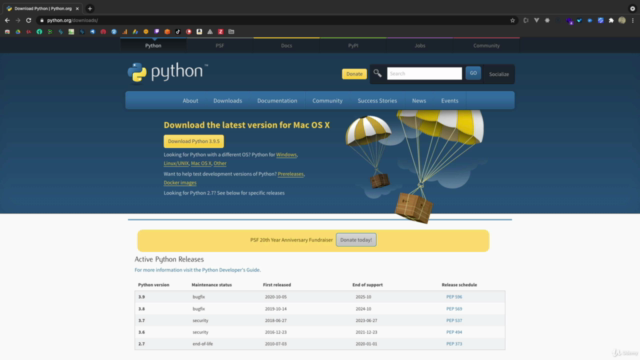Click the 2.7 Python version cell
The height and width of the screenshot is (360, 640).
pos(142,344)
